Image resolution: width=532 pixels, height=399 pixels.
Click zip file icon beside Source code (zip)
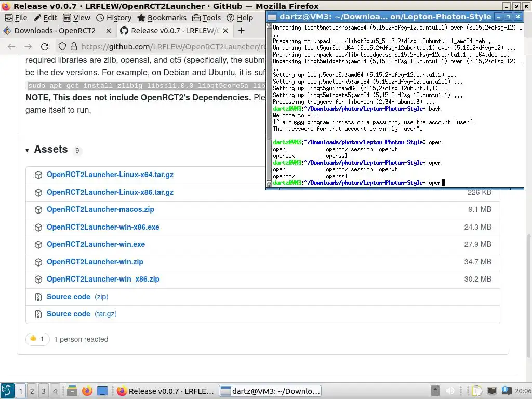click(38, 297)
